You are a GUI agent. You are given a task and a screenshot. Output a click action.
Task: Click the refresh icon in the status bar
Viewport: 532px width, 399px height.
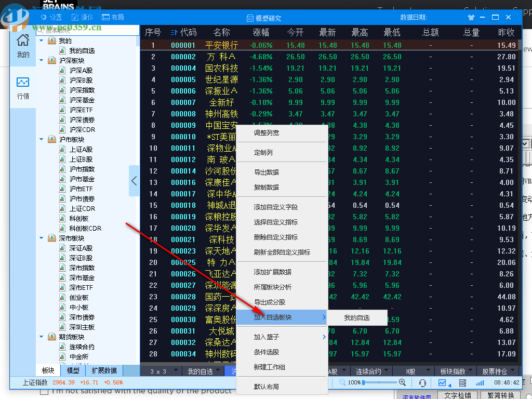(422, 382)
